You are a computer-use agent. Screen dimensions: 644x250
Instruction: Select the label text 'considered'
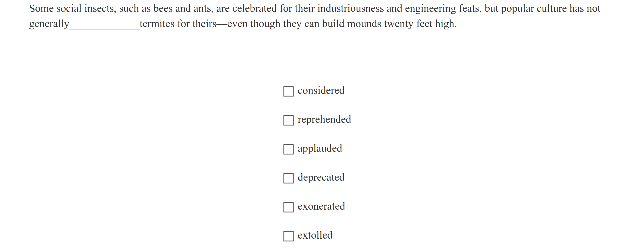pyautogui.click(x=321, y=90)
